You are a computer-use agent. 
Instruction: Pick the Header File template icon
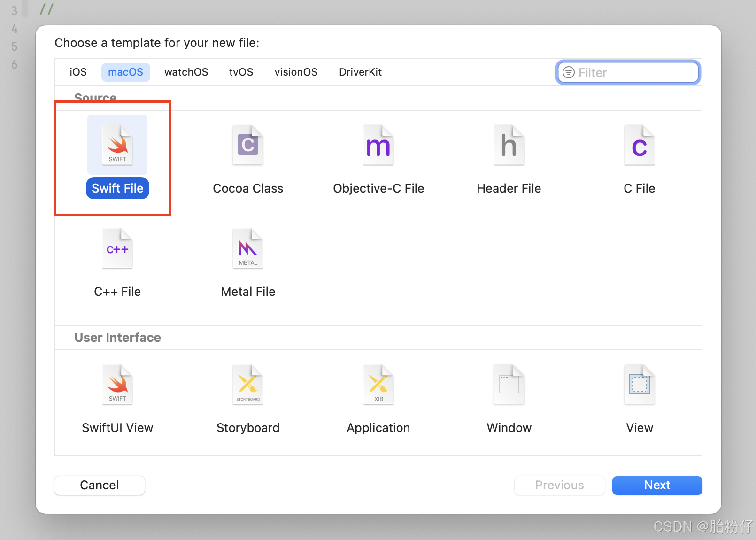[x=509, y=145]
